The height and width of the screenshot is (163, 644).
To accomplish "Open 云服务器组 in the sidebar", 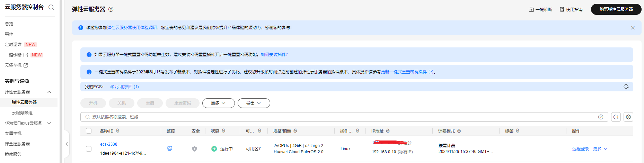I will 22,113.
